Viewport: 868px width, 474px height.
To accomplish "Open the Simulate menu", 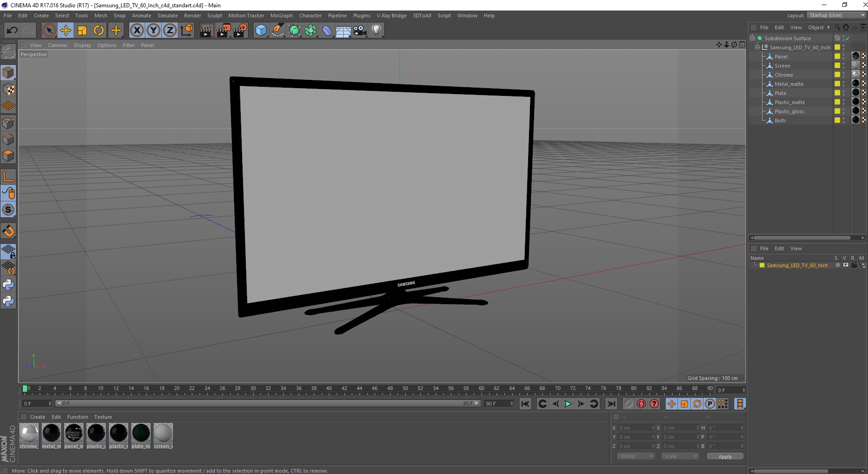I will click(168, 16).
